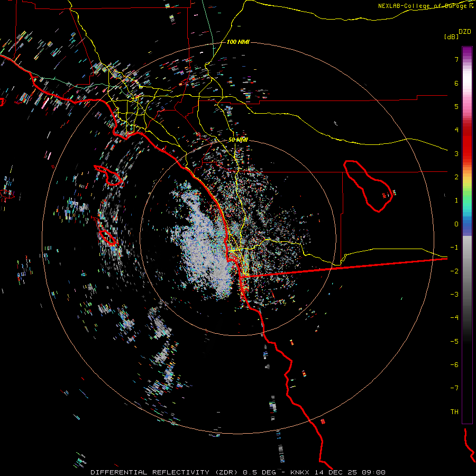Select the 100 NMI range ring label
The image size is (476, 476).
tap(238, 42)
